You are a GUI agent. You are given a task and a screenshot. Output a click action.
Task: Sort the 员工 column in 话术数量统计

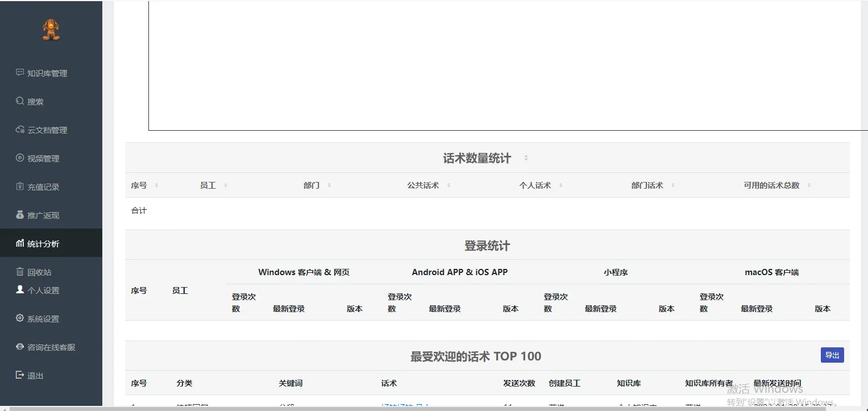click(x=226, y=185)
